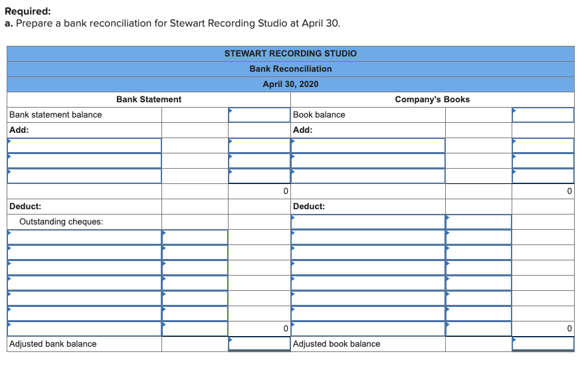Click the 'Adjusted bank balance' label

[x=53, y=344]
